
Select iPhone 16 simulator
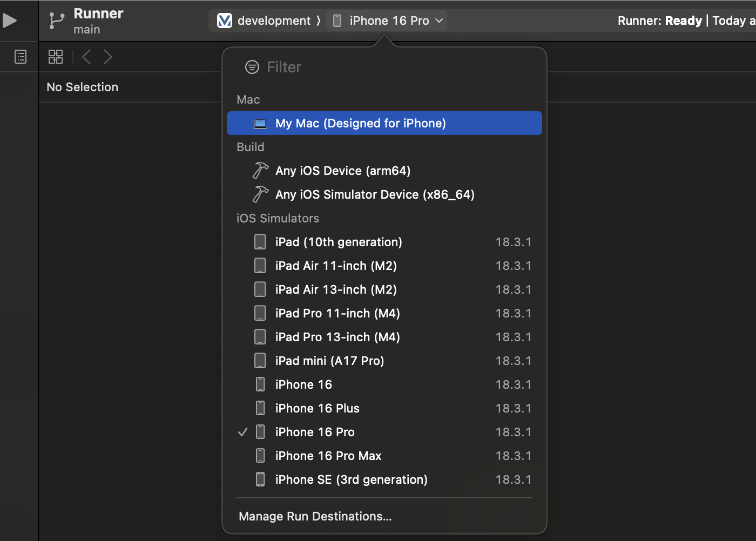coord(384,384)
